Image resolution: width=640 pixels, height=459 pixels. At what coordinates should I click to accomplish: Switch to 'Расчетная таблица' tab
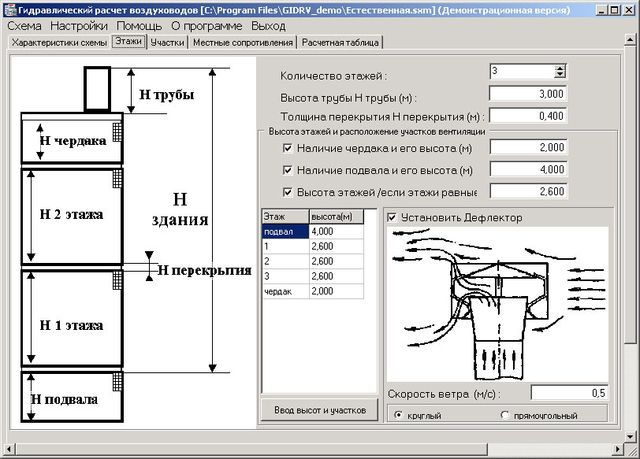pos(340,43)
